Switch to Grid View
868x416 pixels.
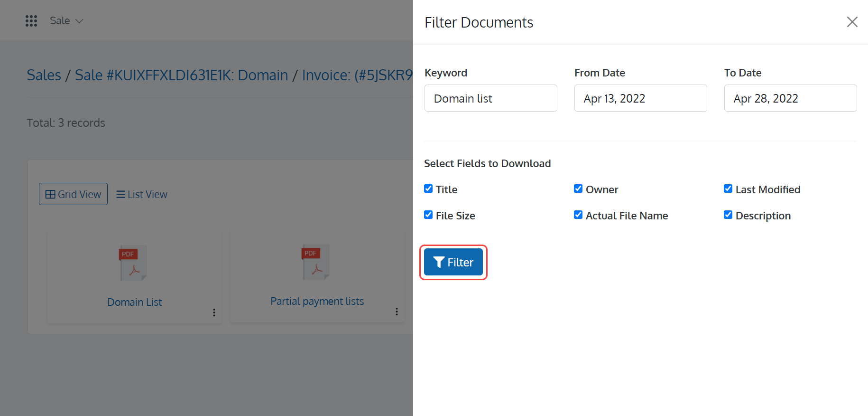(73, 194)
